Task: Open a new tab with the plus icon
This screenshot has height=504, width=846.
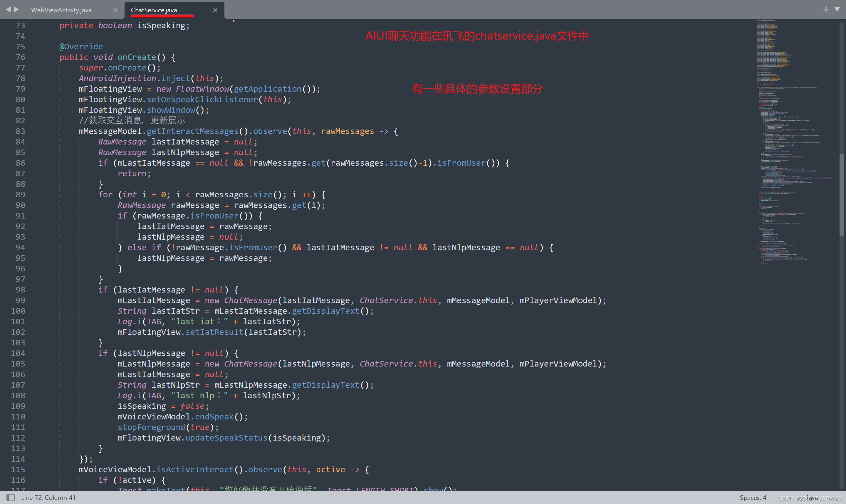Action: click(x=826, y=9)
